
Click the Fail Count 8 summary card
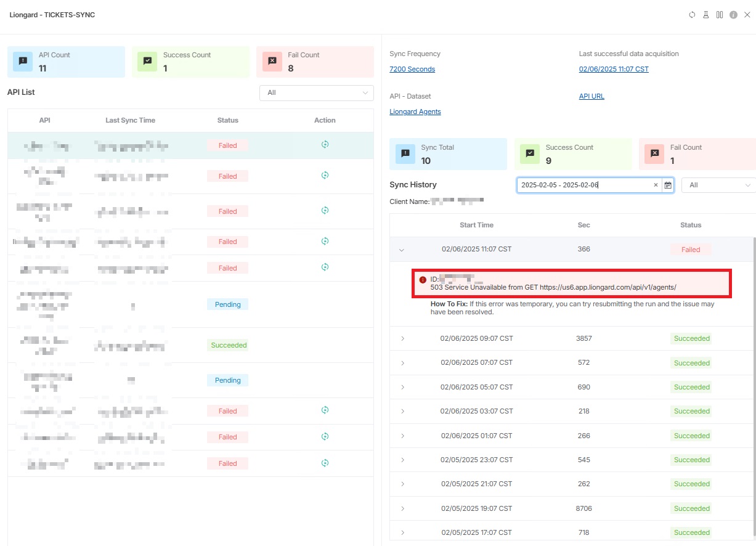click(x=315, y=62)
